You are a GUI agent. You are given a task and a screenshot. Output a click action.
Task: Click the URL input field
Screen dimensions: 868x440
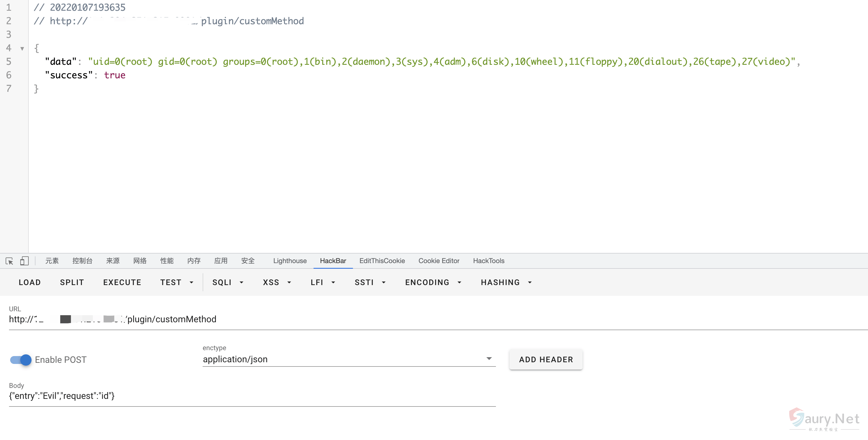click(x=438, y=320)
